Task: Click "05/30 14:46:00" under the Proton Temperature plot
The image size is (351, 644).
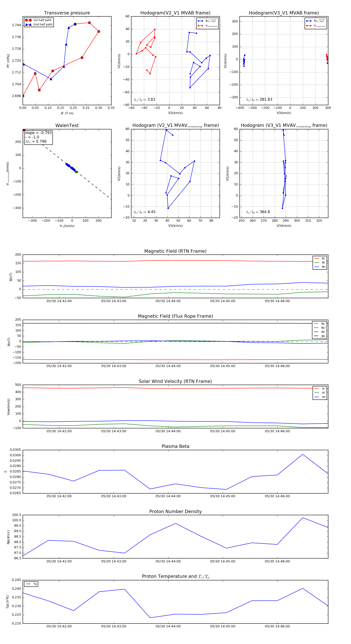Action: pyautogui.click(x=277, y=626)
